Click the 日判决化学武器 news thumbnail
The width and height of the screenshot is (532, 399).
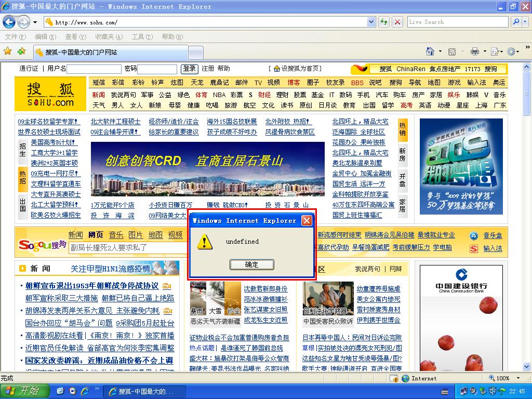click(x=328, y=299)
